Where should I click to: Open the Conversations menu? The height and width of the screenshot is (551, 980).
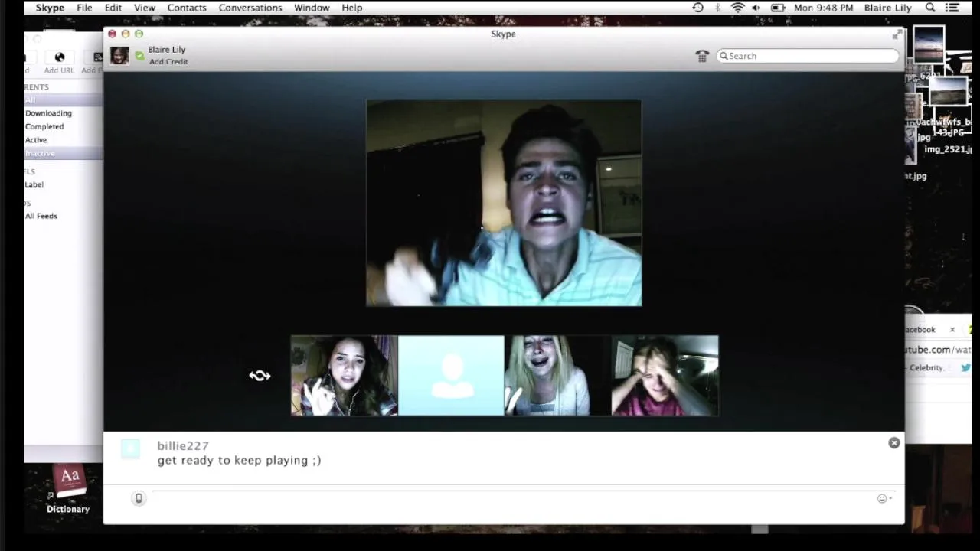coord(250,8)
